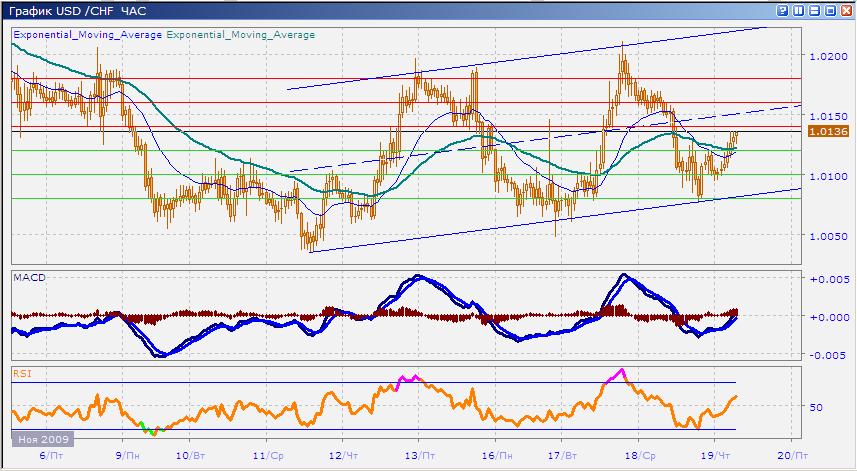This screenshot has height=471, width=857.
Task: Close the USD/CHF chart window
Action: 845,10
